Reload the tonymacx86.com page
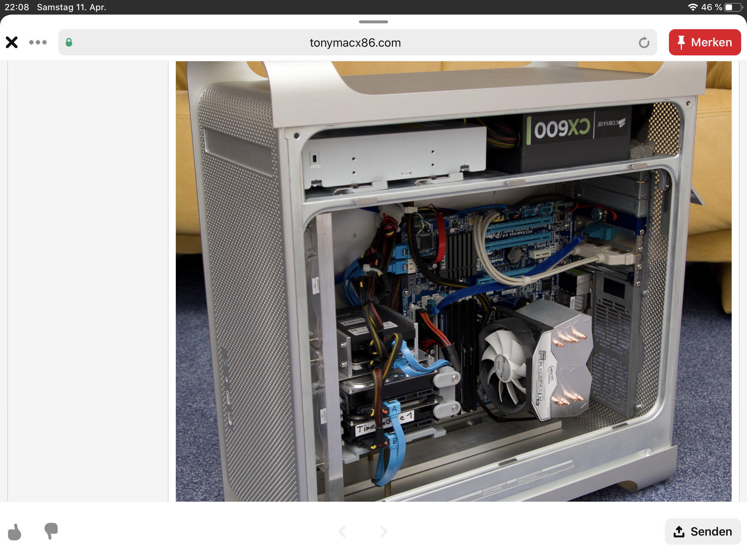The height and width of the screenshot is (560, 747). click(x=644, y=43)
